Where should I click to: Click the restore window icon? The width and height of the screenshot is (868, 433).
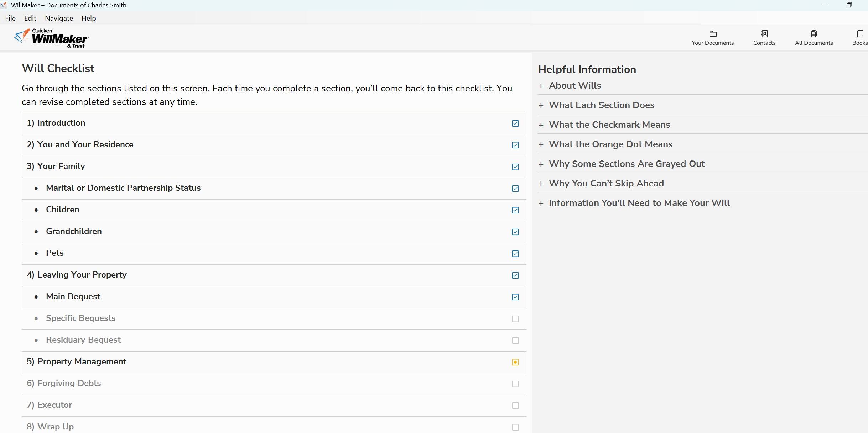pos(849,5)
